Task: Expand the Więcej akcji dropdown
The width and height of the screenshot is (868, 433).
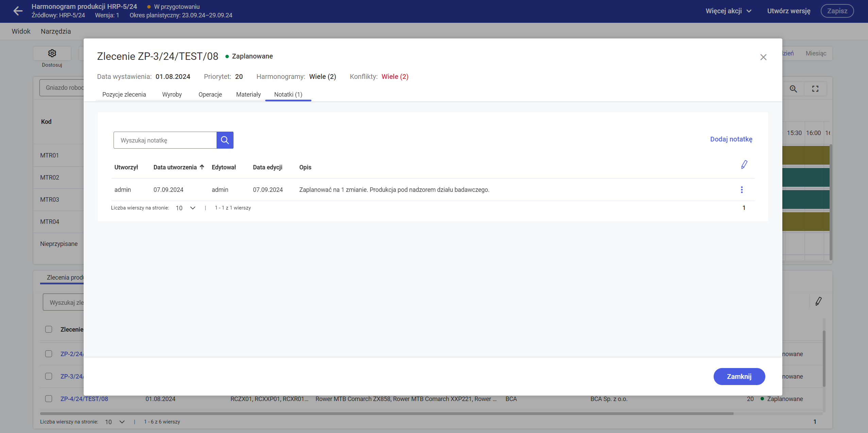Action: tap(728, 11)
